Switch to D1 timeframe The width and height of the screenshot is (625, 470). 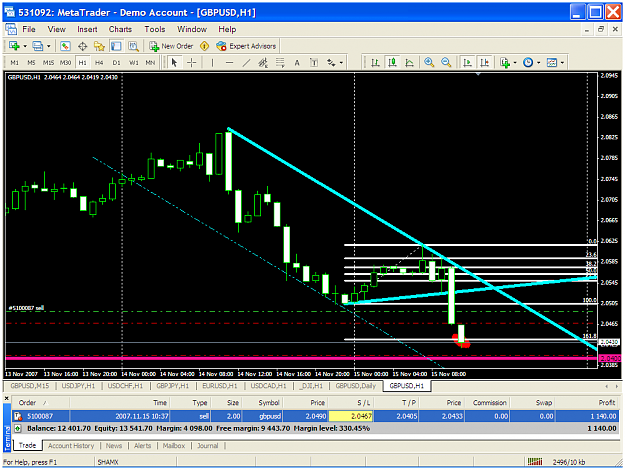[x=116, y=63]
